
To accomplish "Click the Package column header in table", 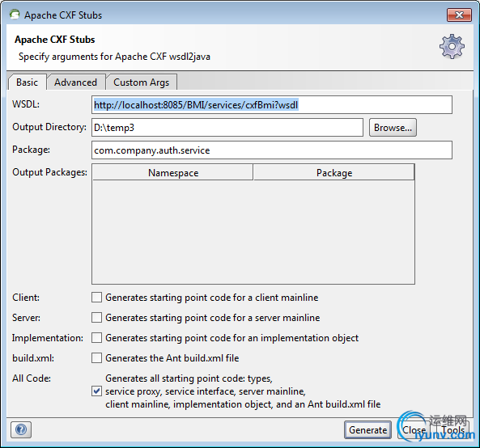I will click(x=334, y=173).
